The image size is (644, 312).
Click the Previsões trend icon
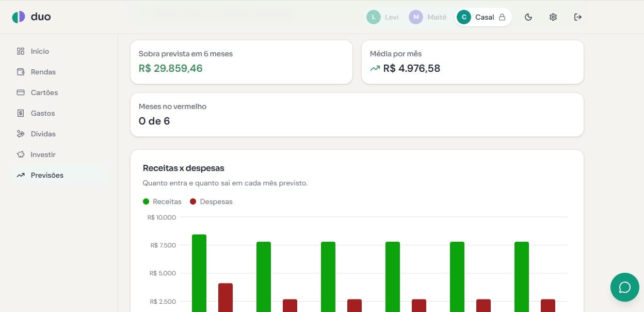[x=21, y=175]
